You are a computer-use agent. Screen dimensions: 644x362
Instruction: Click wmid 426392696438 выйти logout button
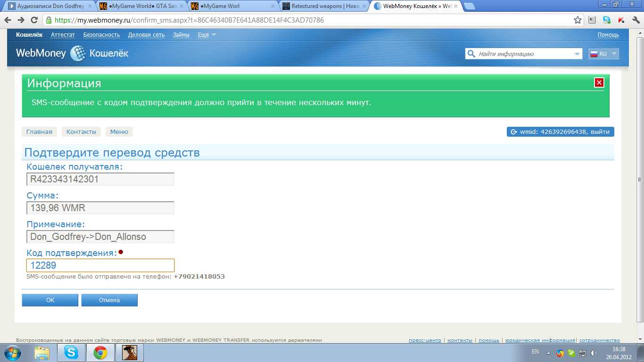561,132
